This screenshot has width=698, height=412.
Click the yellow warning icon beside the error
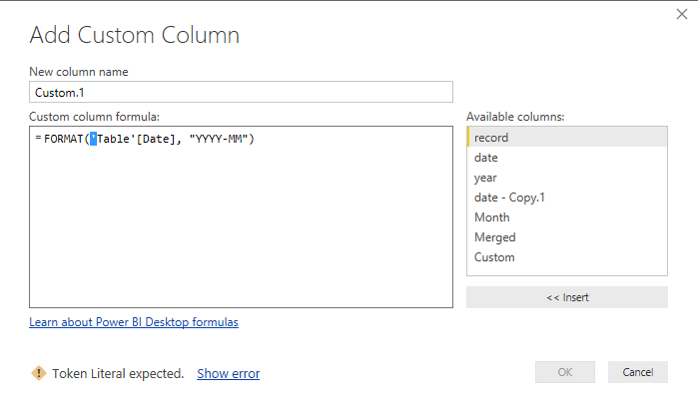point(39,373)
